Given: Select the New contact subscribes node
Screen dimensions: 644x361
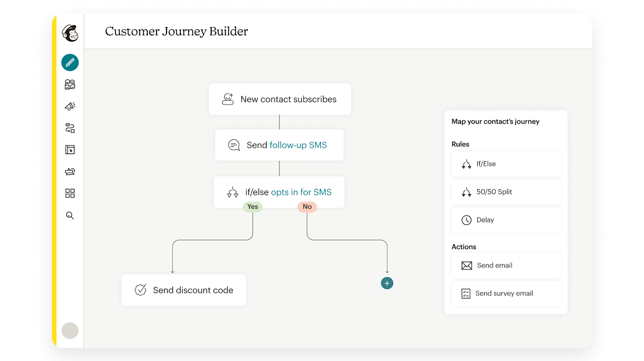Looking at the screenshot, I should [280, 99].
